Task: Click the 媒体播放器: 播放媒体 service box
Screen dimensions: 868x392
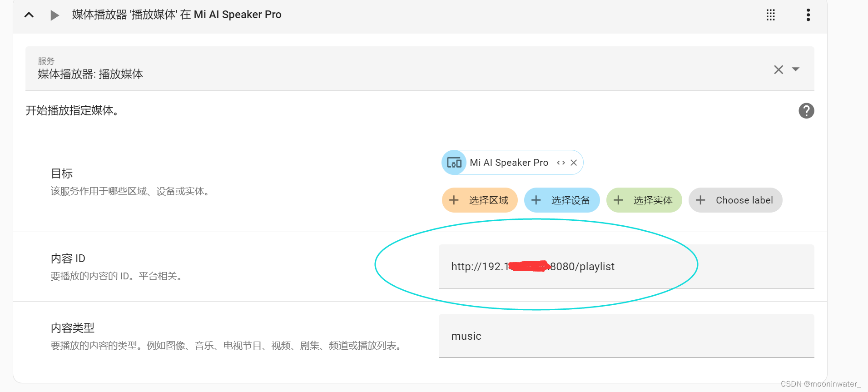Action: point(420,68)
